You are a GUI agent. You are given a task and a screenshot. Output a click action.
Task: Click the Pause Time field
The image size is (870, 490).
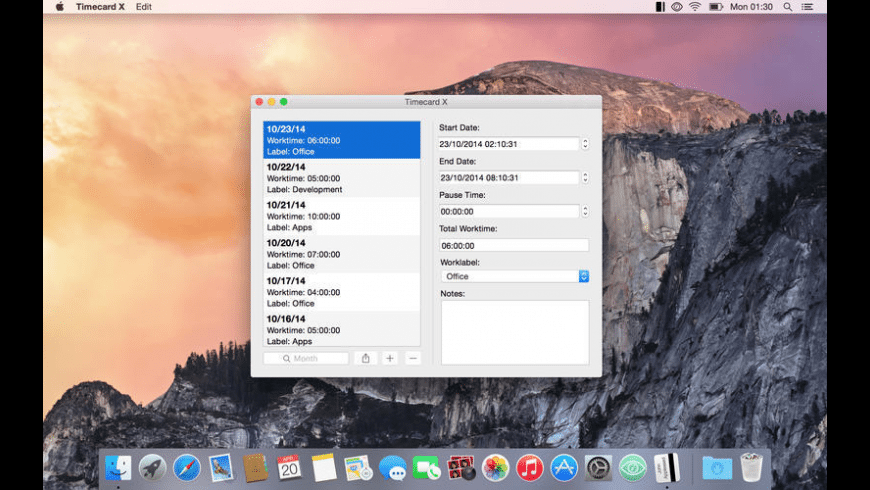coord(508,211)
